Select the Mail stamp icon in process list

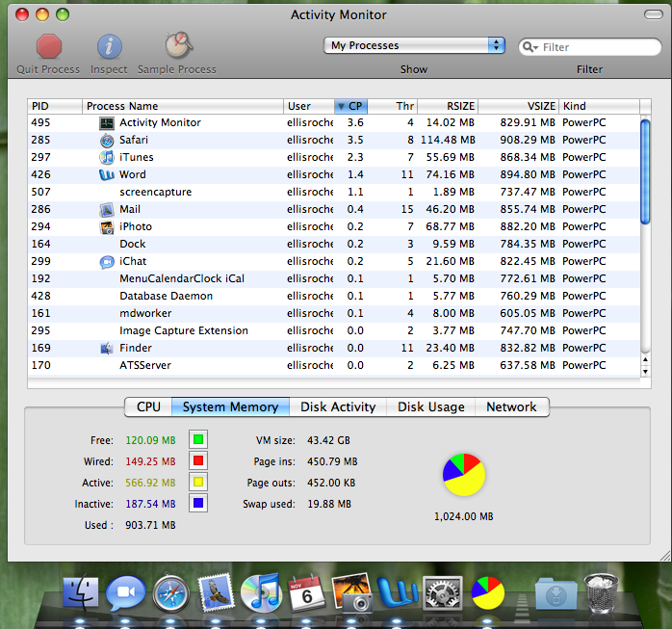(x=107, y=210)
